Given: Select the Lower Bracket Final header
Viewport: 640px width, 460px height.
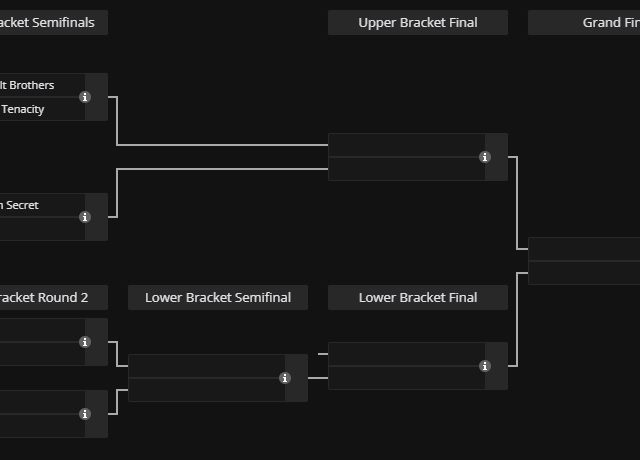Looking at the screenshot, I should coord(418,297).
